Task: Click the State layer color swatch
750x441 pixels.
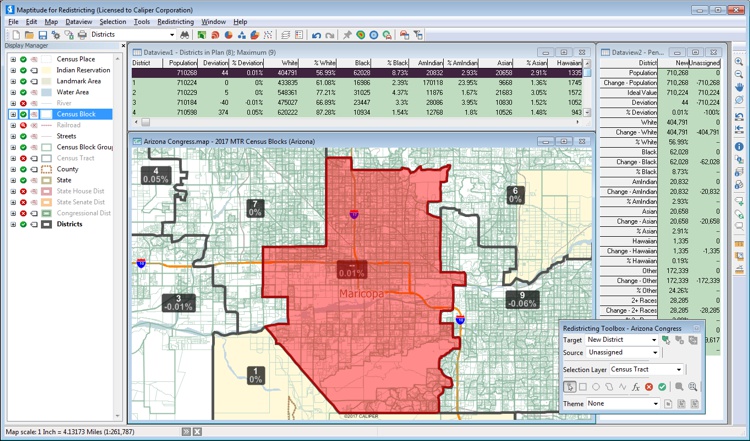Action: click(x=46, y=180)
